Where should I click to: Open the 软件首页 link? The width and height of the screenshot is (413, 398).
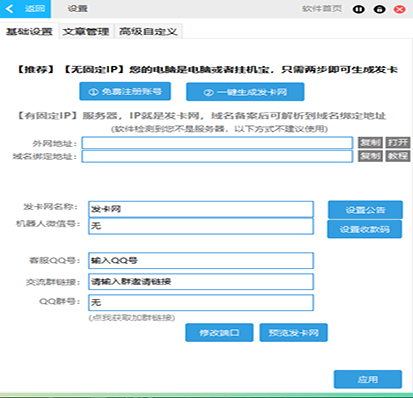[x=322, y=9]
